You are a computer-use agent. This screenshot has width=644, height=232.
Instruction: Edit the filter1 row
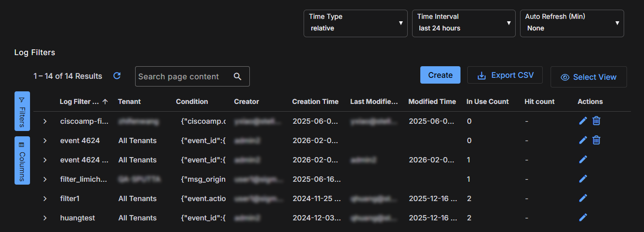(583, 198)
